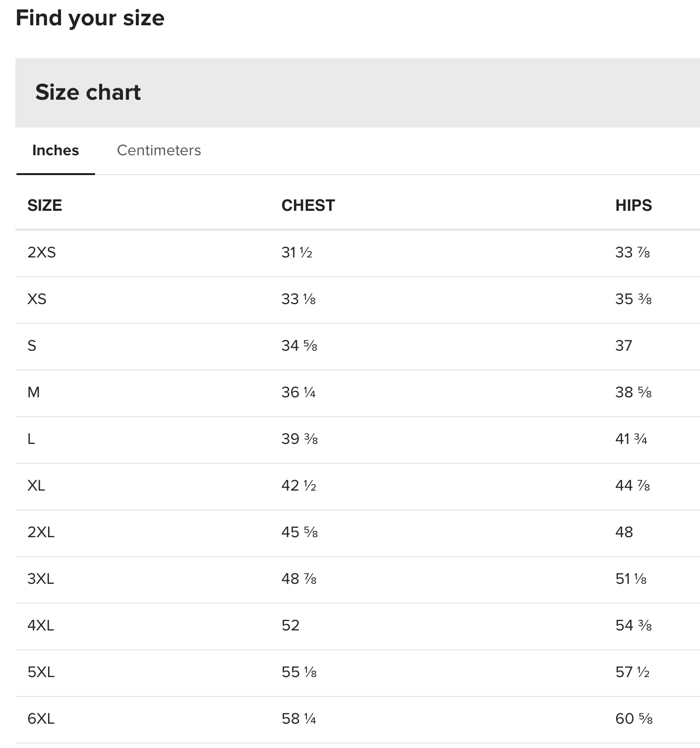Select the Inches tab
This screenshot has height=748, width=700.
pyautogui.click(x=56, y=150)
